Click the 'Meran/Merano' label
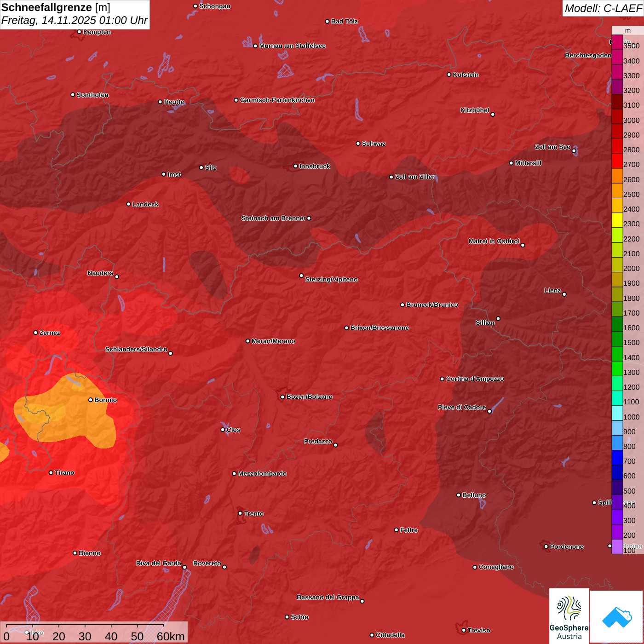The width and height of the screenshot is (644, 644). point(273,341)
